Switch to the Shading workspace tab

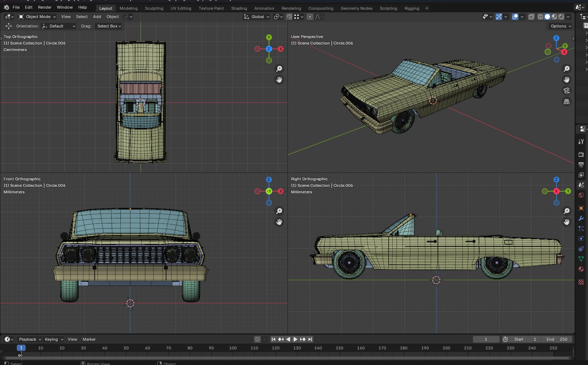[x=239, y=8]
